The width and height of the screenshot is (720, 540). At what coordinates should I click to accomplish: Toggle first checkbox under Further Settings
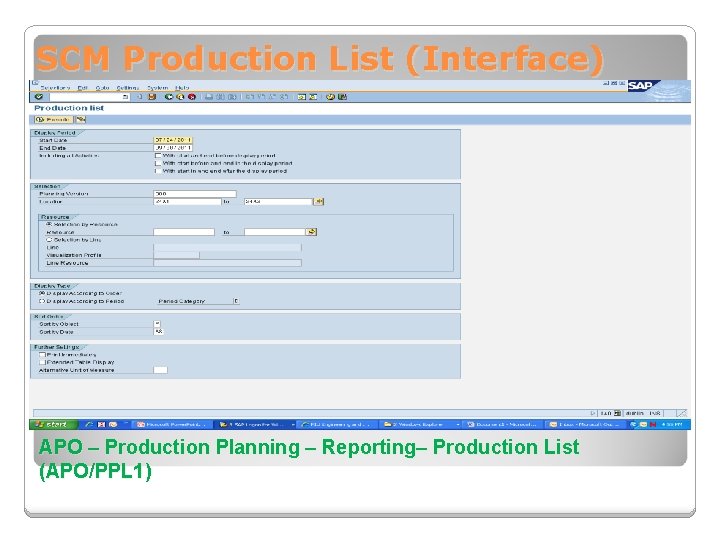(42, 354)
